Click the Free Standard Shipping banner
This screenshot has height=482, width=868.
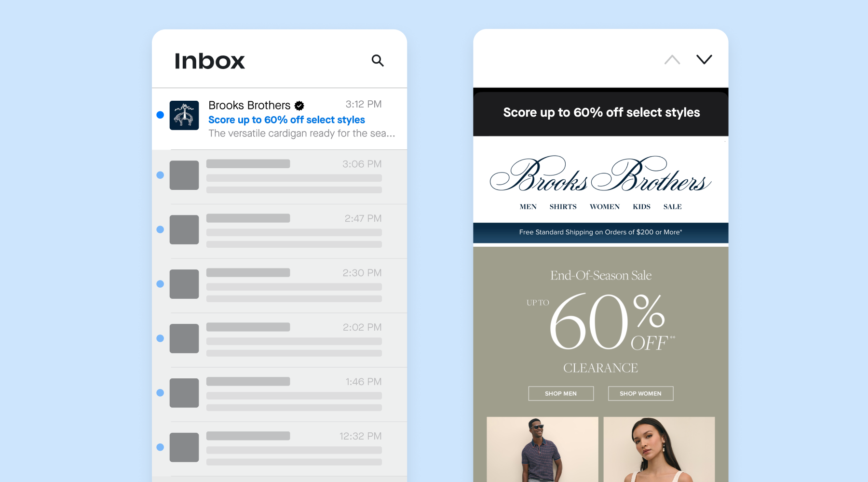[x=601, y=232]
